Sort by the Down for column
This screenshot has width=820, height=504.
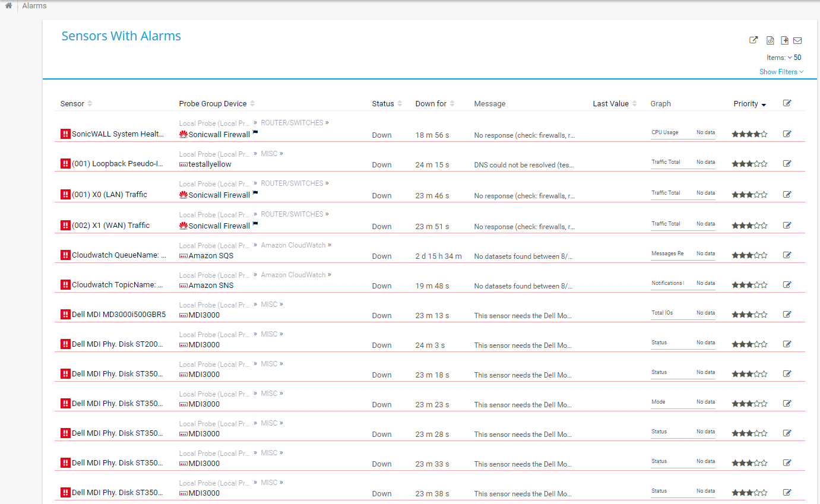[x=435, y=104]
